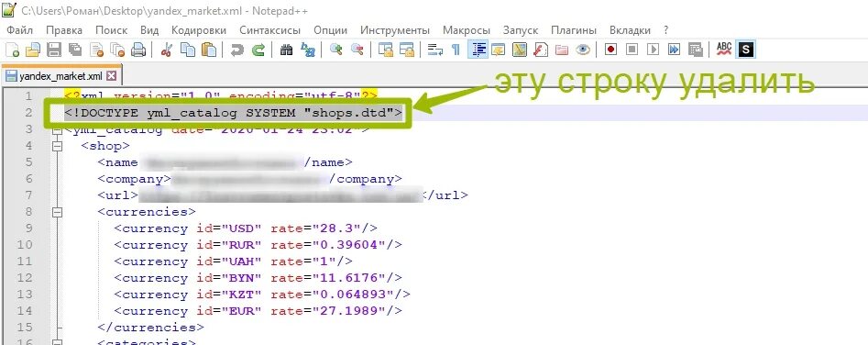Open the Вид menu
The image size is (868, 345).
[x=149, y=30]
